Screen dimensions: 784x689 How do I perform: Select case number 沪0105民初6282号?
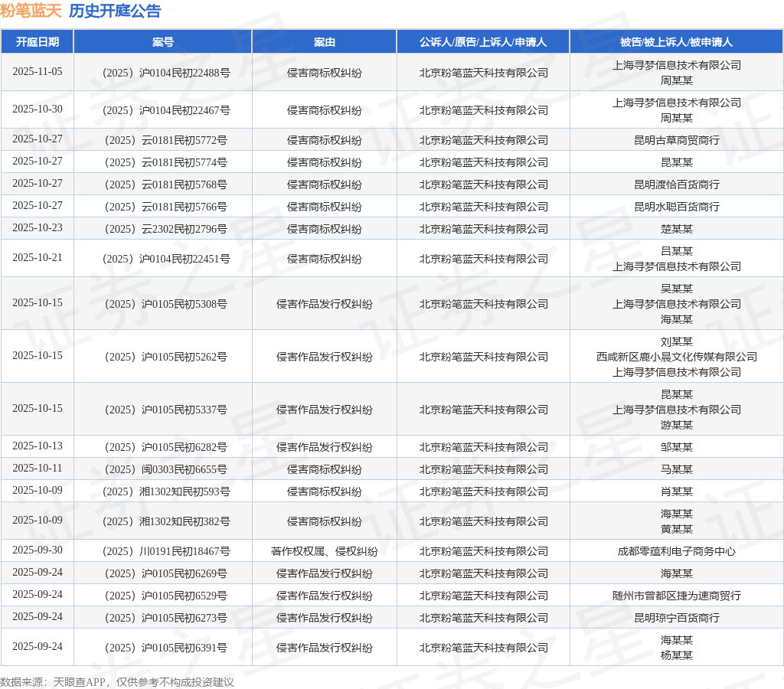(166, 448)
